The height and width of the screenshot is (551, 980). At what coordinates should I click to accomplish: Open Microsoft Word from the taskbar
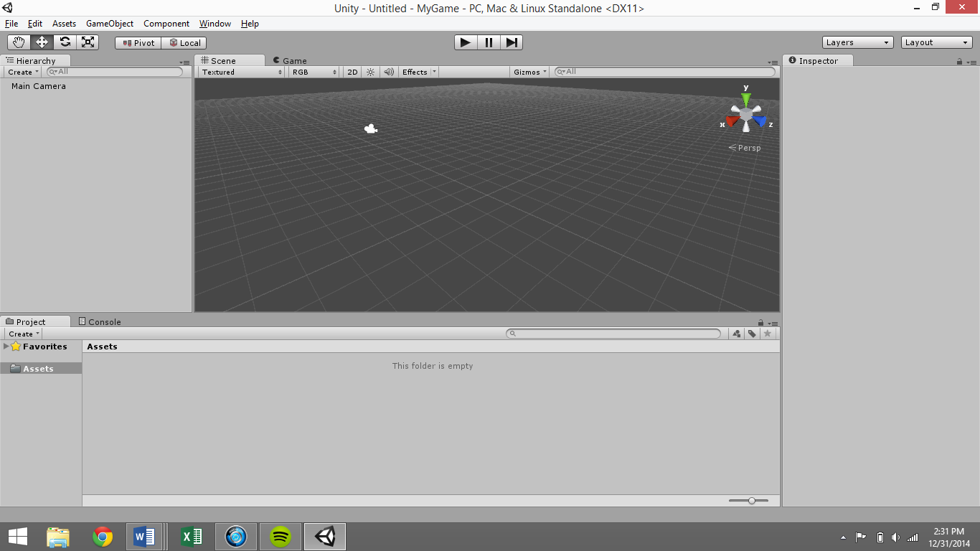(146, 537)
